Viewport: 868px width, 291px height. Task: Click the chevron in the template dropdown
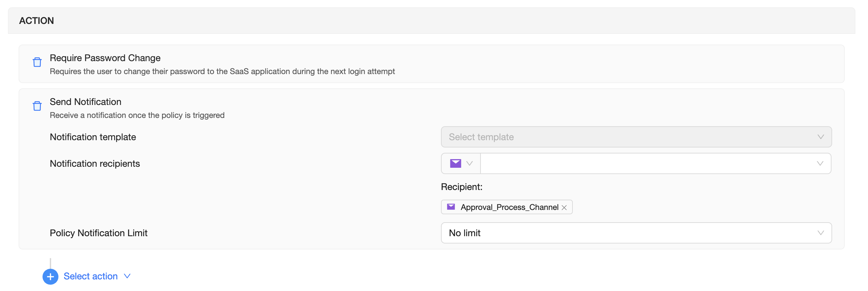[x=821, y=137]
